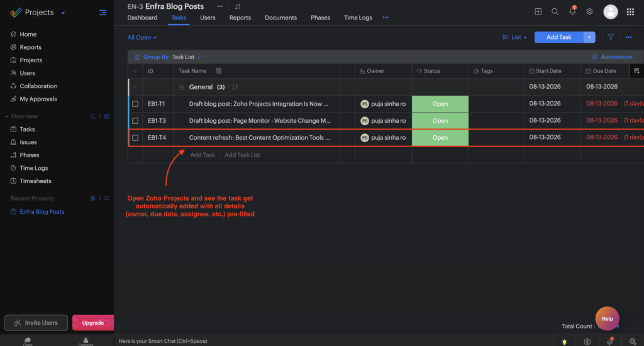The height and width of the screenshot is (346, 644).
Task: Click the refresh icon beside project title
Action: tap(238, 6)
